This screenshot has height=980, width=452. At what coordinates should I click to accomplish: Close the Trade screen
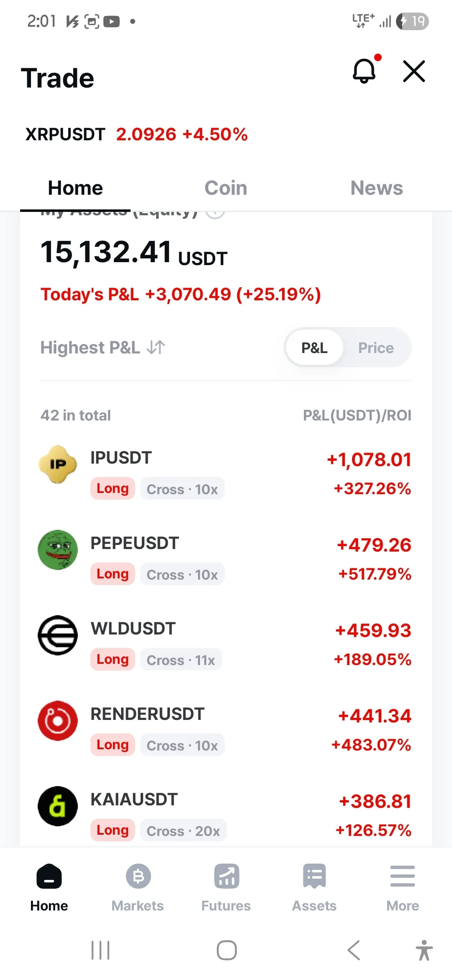coord(414,71)
